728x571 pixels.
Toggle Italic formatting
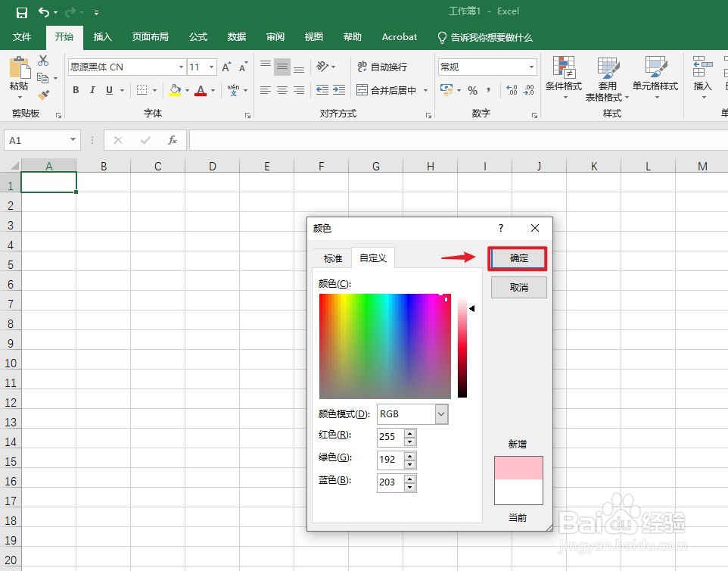tap(92, 90)
